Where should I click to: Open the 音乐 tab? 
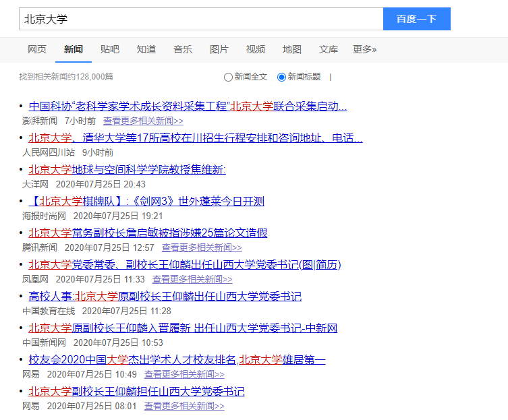click(x=183, y=49)
